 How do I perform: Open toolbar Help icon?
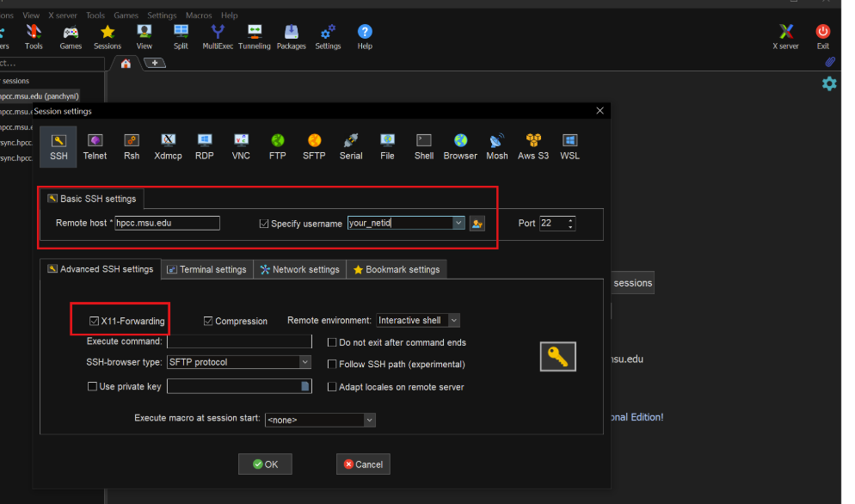(x=365, y=32)
